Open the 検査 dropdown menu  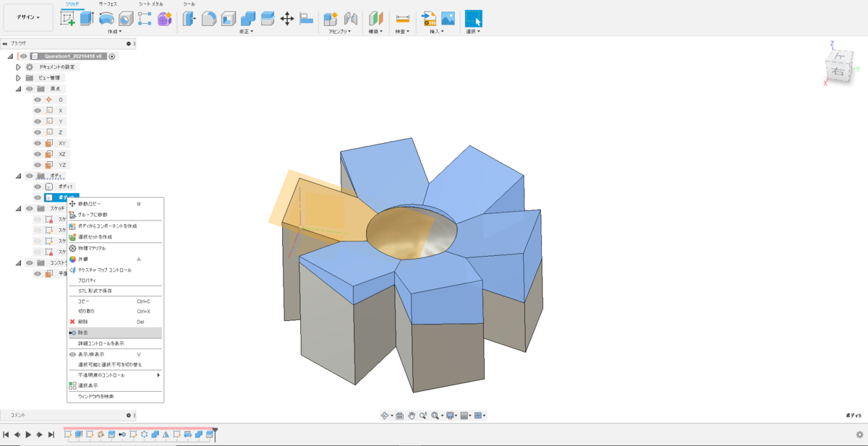coord(401,32)
